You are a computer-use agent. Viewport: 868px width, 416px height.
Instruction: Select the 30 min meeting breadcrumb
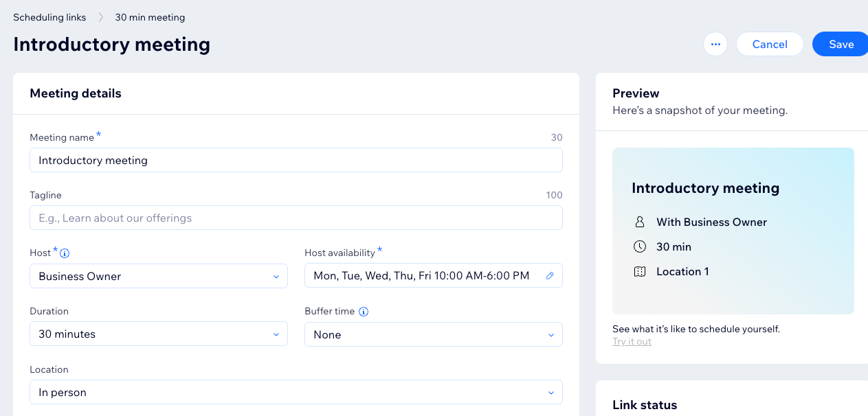click(150, 17)
